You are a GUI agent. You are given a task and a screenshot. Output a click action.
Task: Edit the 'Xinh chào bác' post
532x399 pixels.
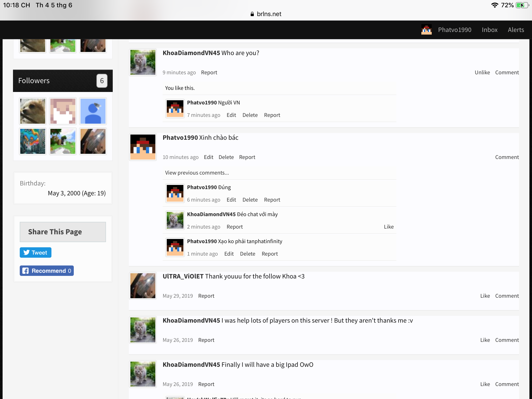tap(209, 157)
